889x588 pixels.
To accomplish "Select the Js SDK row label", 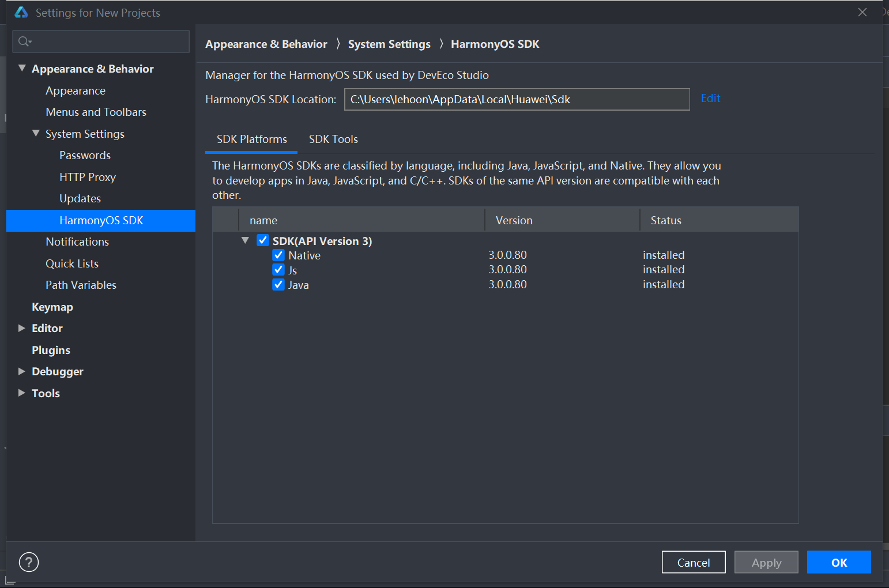I will tap(293, 270).
